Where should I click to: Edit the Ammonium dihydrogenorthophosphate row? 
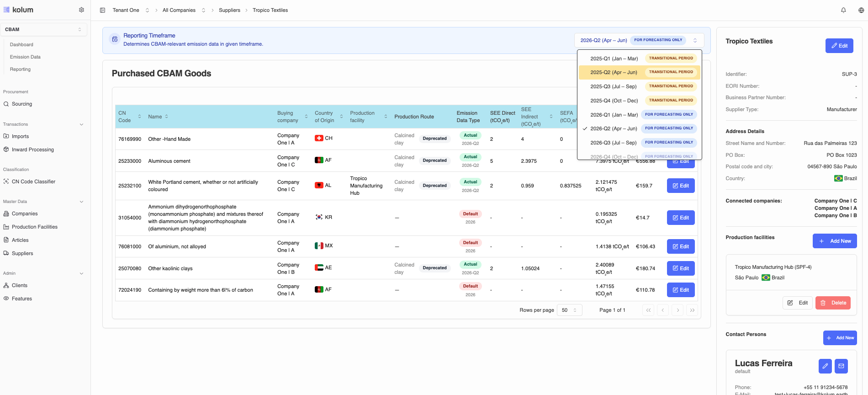click(x=681, y=218)
